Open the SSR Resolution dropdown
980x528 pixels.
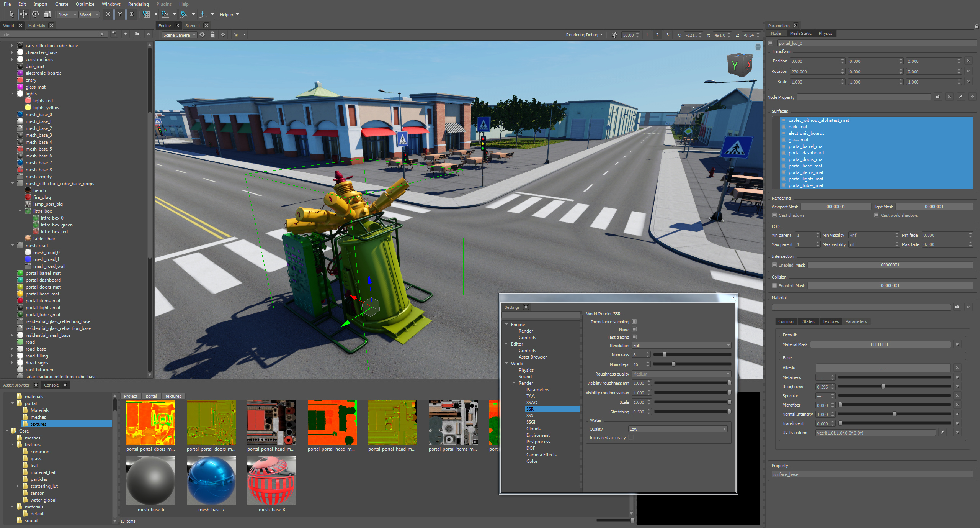[681, 345]
